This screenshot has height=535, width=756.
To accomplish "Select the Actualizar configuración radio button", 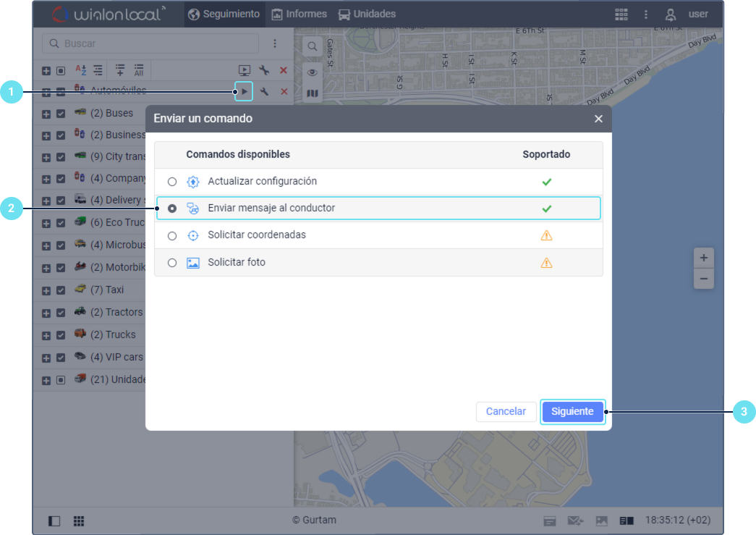I will pyautogui.click(x=172, y=182).
